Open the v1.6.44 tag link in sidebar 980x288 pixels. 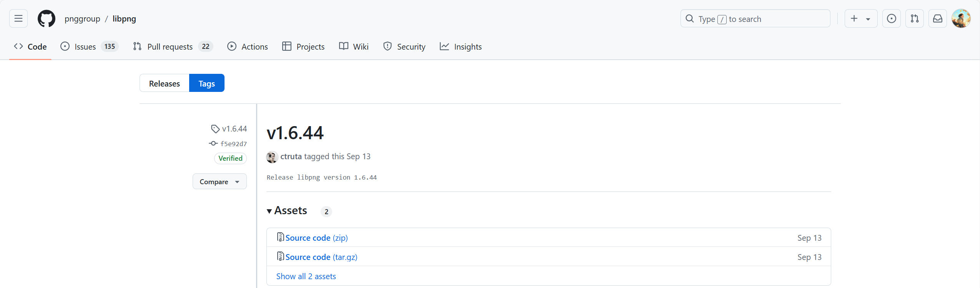(x=234, y=129)
